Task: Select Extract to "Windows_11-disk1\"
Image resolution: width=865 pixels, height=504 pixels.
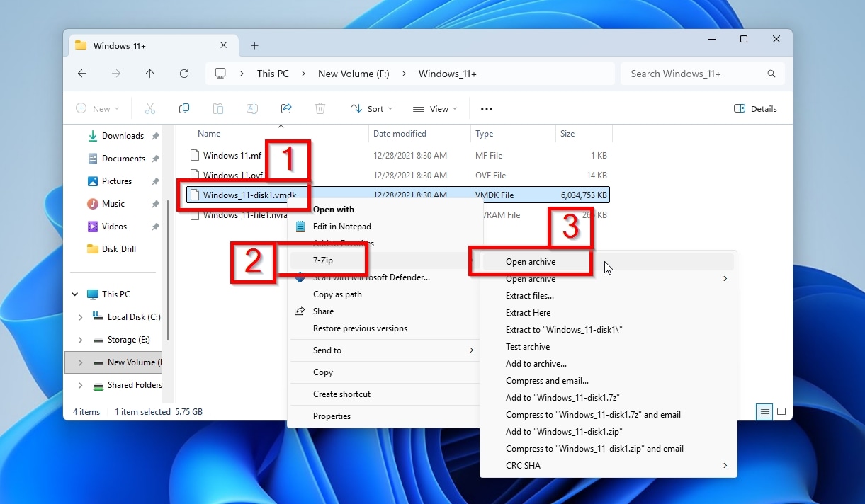Action: [564, 330]
